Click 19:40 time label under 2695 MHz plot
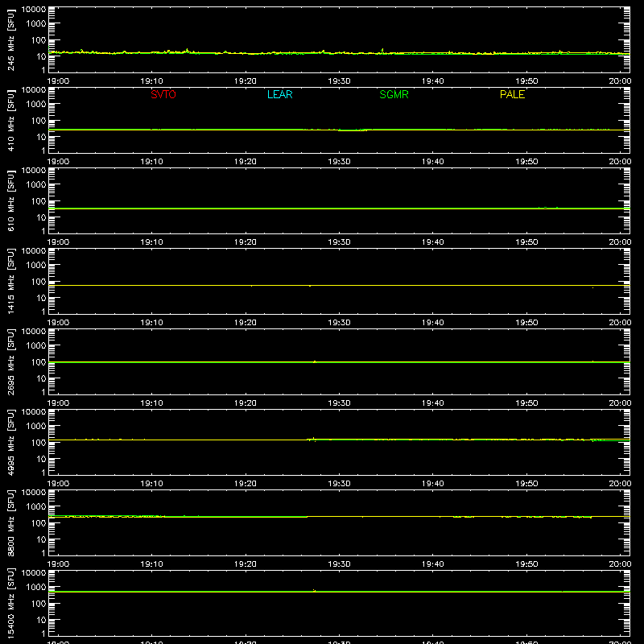The image size is (644, 644). (x=433, y=403)
